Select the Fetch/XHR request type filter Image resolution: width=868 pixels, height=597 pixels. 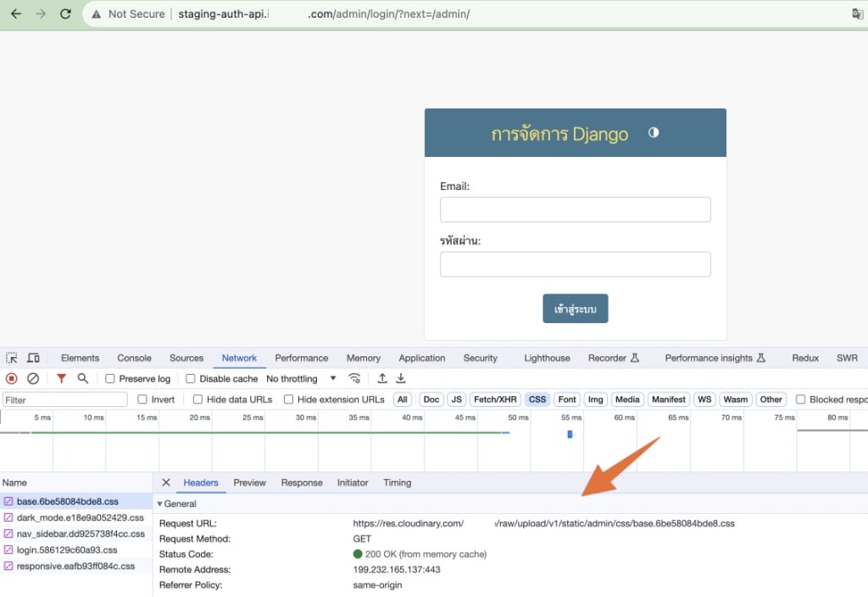click(495, 399)
